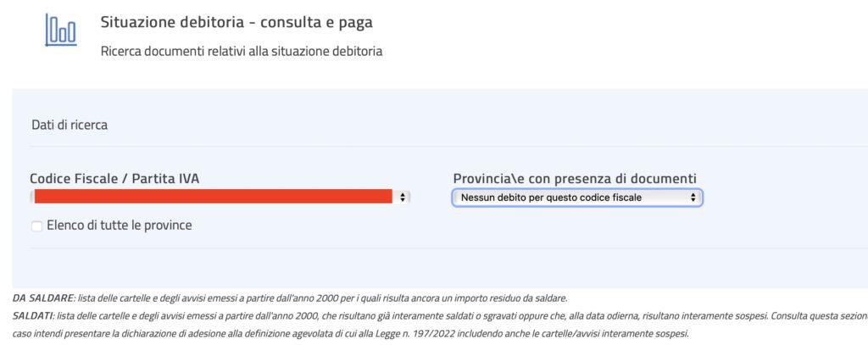868x345 pixels.
Task: Click the 'Ricerca documenti relativi' subtitle text
Action: point(242,52)
